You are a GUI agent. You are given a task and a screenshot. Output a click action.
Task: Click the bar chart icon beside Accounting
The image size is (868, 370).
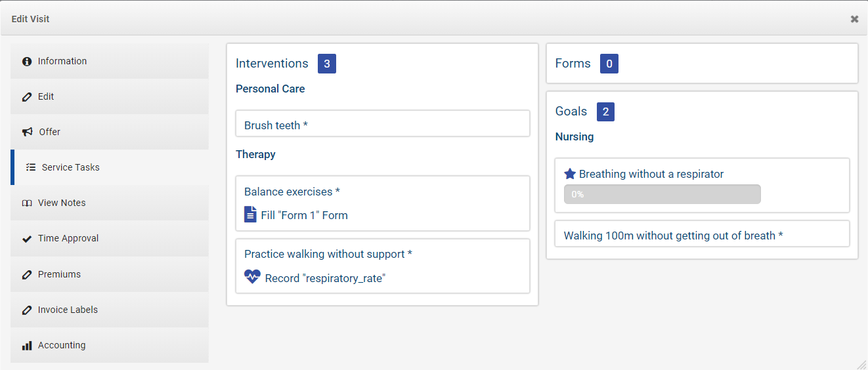pos(27,345)
